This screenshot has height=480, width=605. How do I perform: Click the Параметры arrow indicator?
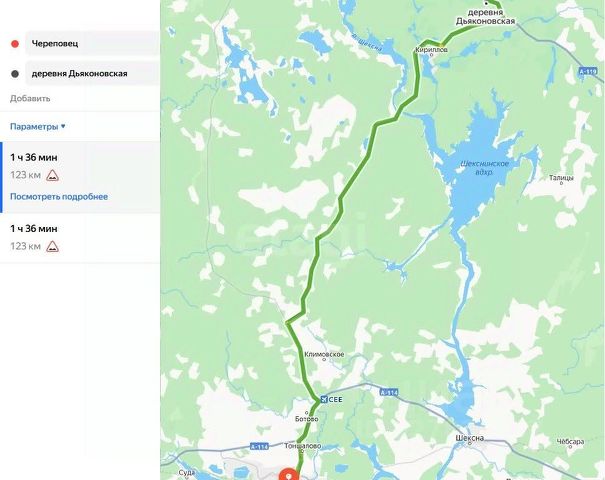click(63, 126)
